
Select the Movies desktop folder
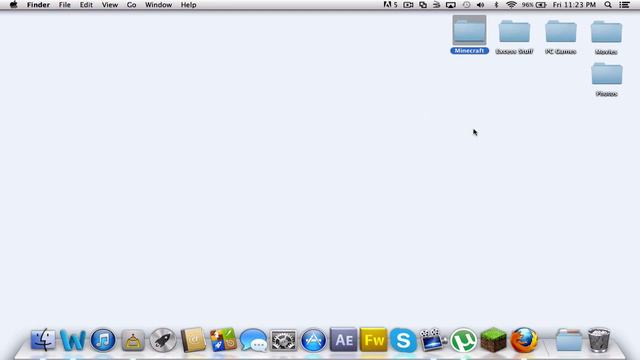606,37
